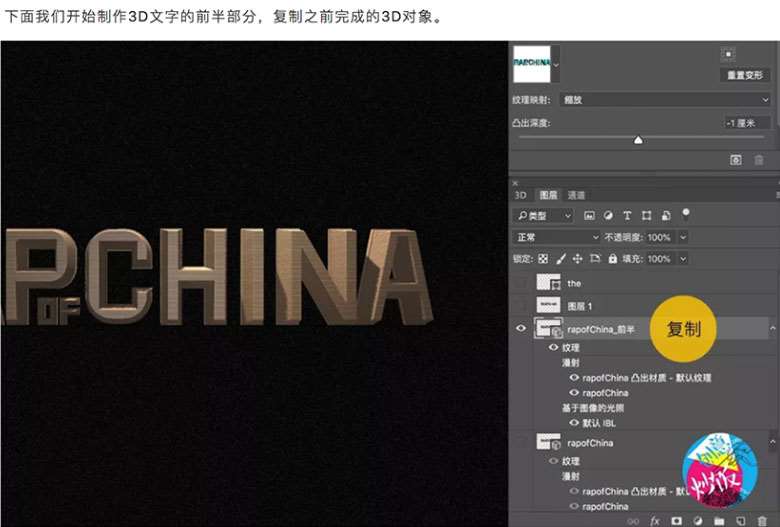
Task: Click the render icon in properties panel
Action: point(736,159)
